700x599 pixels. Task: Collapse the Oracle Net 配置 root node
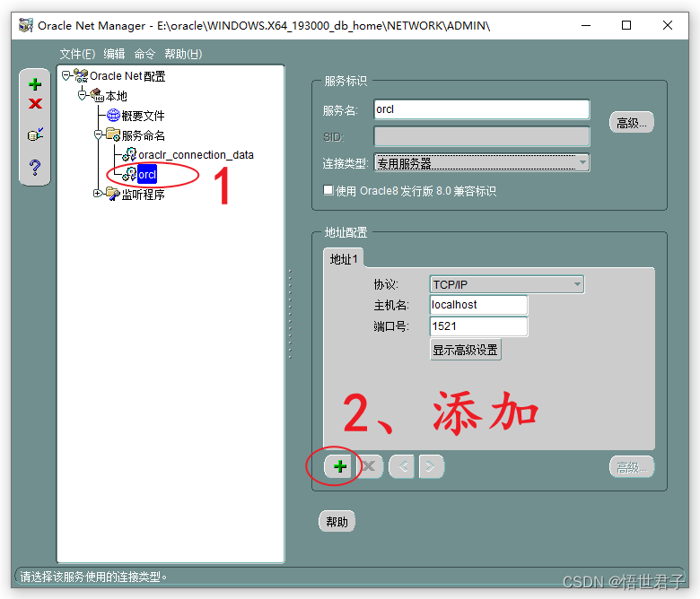coord(66,76)
